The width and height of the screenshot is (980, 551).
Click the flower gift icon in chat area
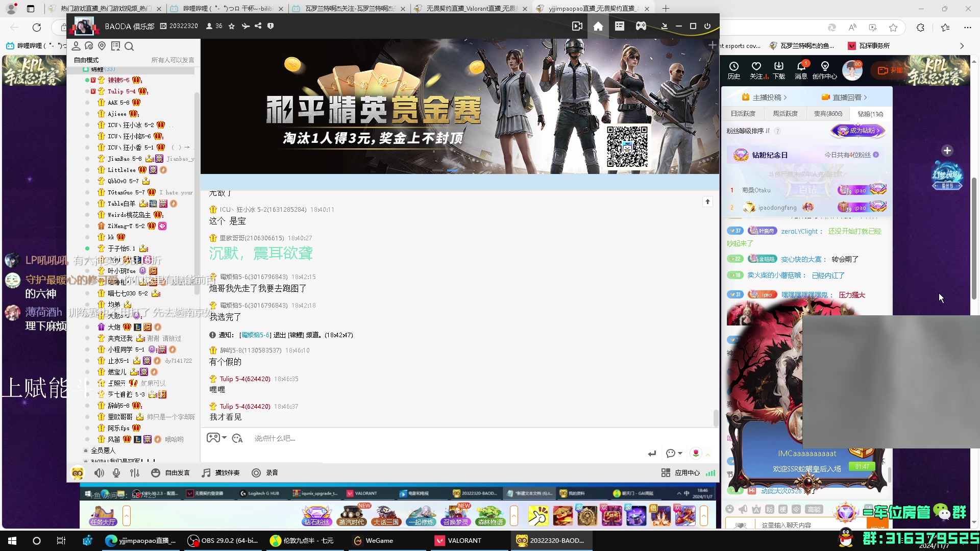(x=696, y=453)
